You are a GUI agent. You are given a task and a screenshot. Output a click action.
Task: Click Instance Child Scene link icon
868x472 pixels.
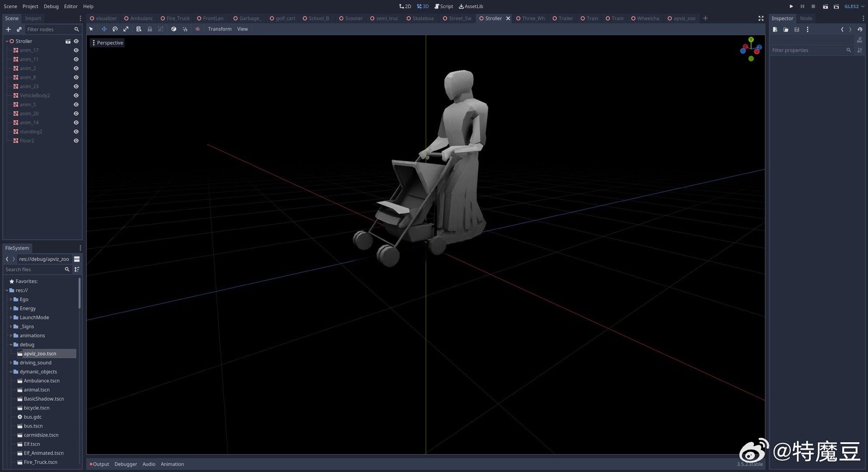tap(19, 29)
